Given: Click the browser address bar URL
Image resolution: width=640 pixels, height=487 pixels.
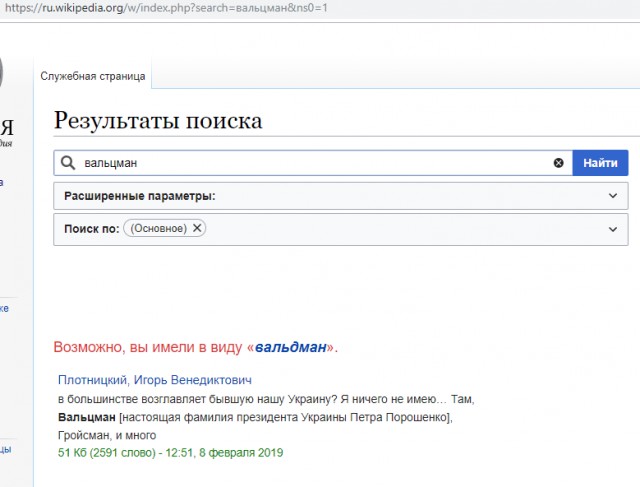Looking at the screenshot, I should pos(166,8).
